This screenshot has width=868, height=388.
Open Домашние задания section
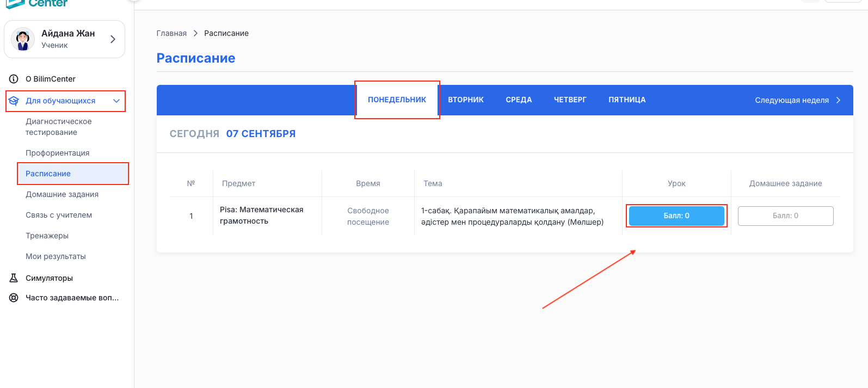[x=62, y=194]
